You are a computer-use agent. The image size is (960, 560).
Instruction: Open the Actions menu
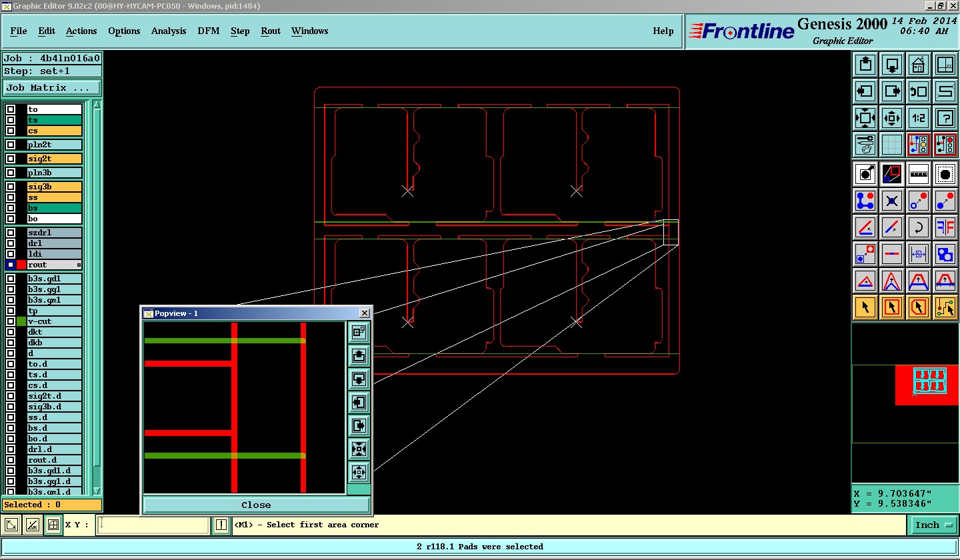click(x=81, y=31)
